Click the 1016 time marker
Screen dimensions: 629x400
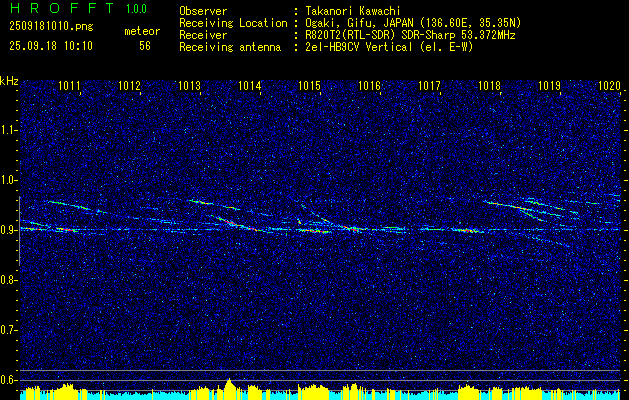(369, 85)
